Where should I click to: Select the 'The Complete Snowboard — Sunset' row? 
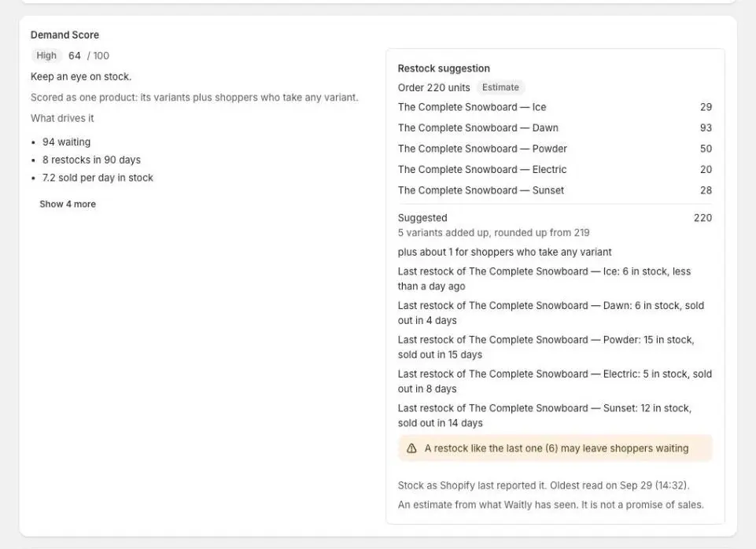click(555, 190)
